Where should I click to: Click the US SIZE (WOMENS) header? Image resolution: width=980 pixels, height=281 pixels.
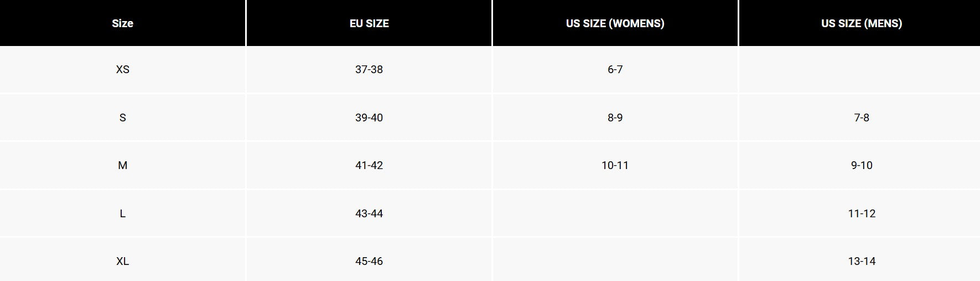coord(615,23)
